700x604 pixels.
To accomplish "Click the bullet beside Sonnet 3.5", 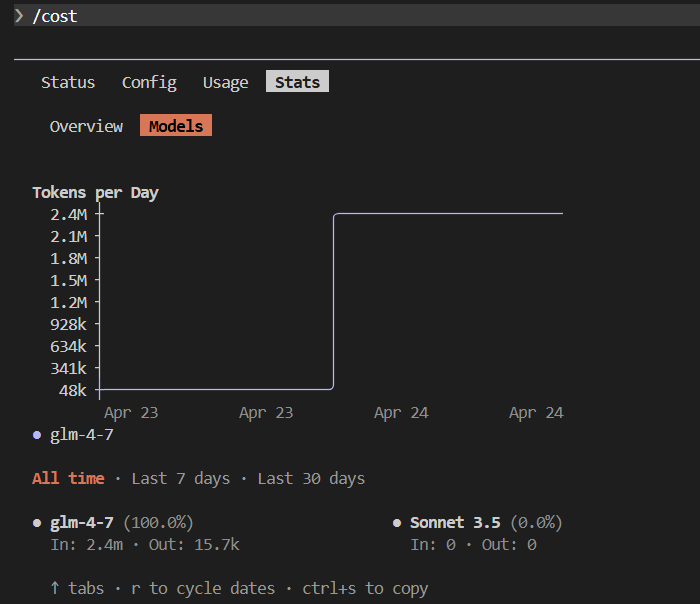I will [397, 523].
